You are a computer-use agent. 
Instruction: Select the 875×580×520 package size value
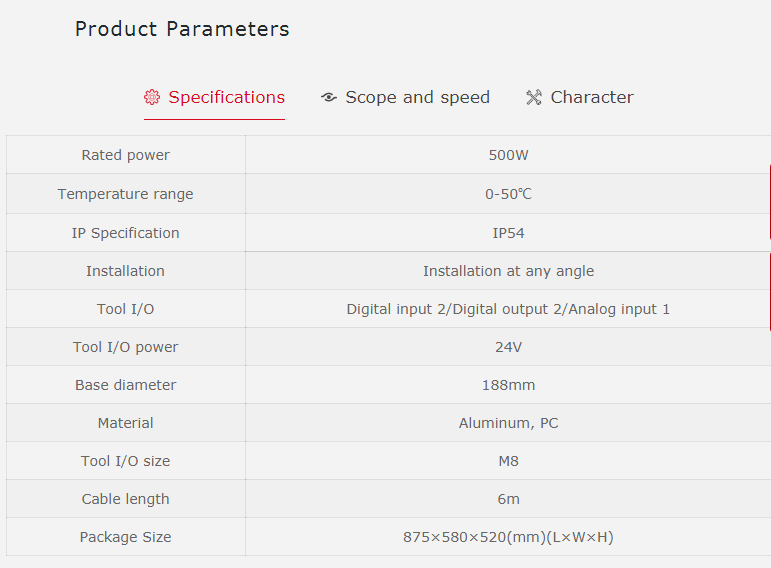pos(508,537)
